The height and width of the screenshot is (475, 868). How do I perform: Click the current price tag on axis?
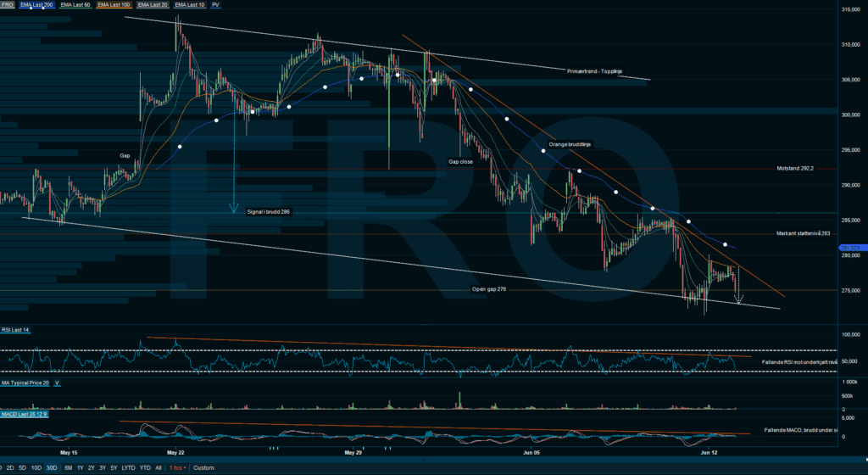(x=852, y=248)
